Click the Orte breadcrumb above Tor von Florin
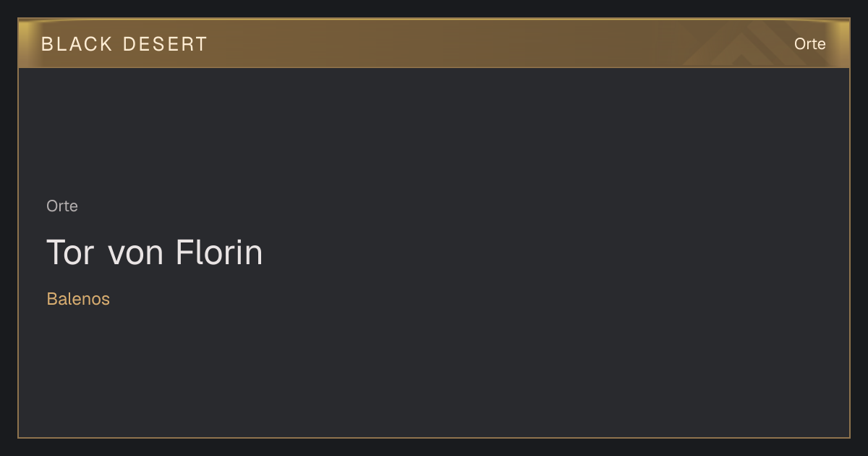Screen dimensions: 868x456 pos(62,206)
